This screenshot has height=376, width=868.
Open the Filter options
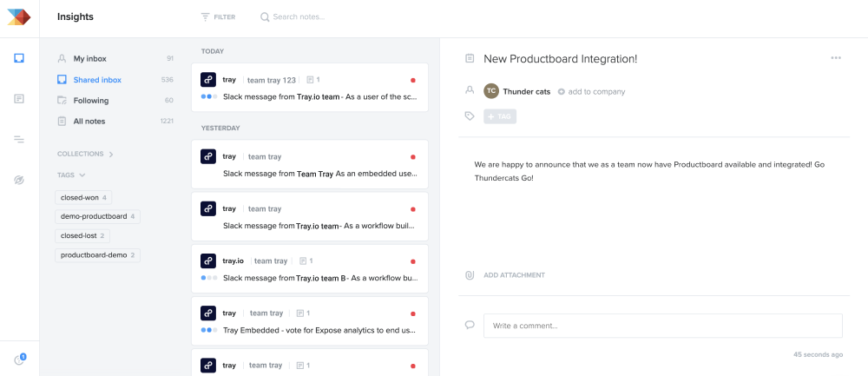point(218,16)
